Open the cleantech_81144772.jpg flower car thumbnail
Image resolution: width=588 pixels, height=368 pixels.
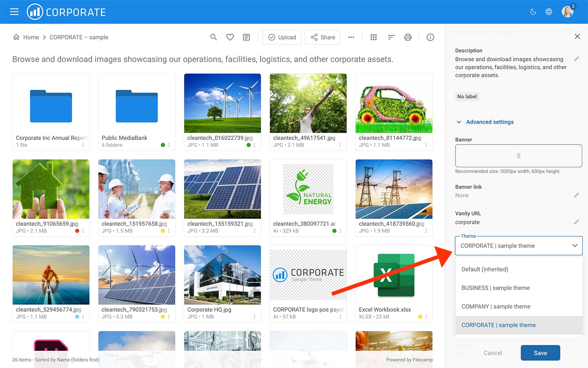pos(394,103)
